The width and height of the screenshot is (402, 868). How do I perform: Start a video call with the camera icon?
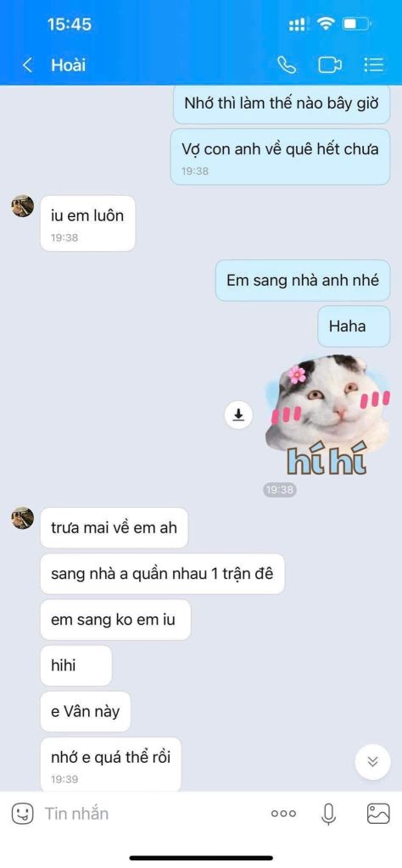(x=329, y=65)
